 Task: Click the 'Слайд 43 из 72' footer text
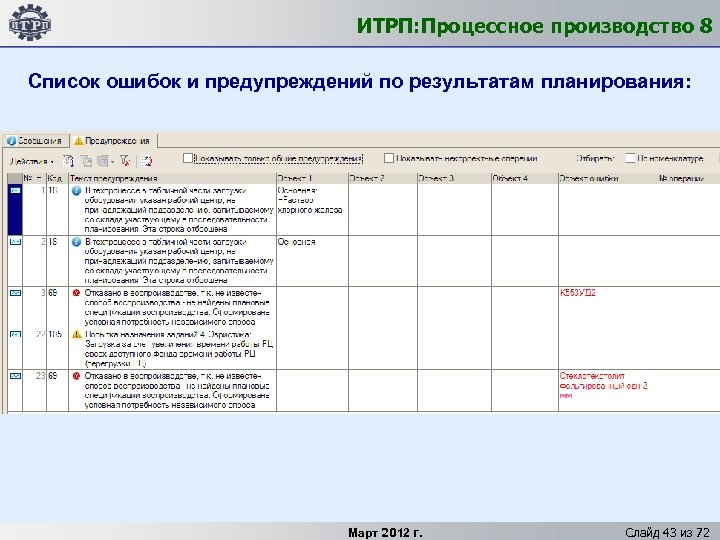tap(667, 533)
